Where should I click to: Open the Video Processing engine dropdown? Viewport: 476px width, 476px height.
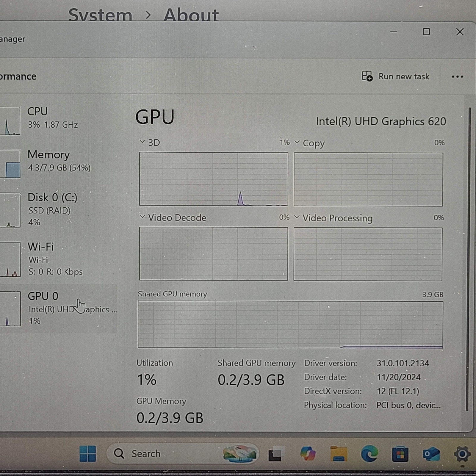297,217
